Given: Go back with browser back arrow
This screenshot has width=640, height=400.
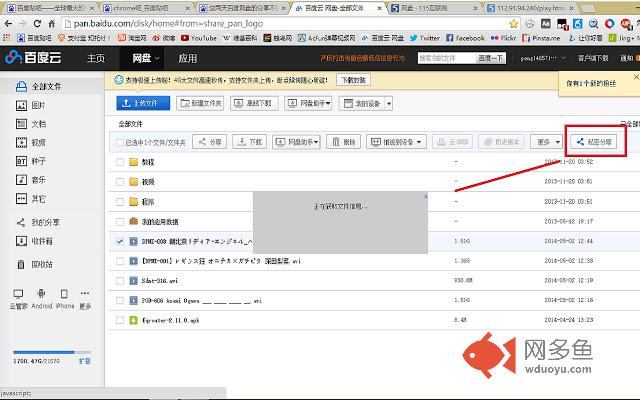Looking at the screenshot, I should click(9, 24).
